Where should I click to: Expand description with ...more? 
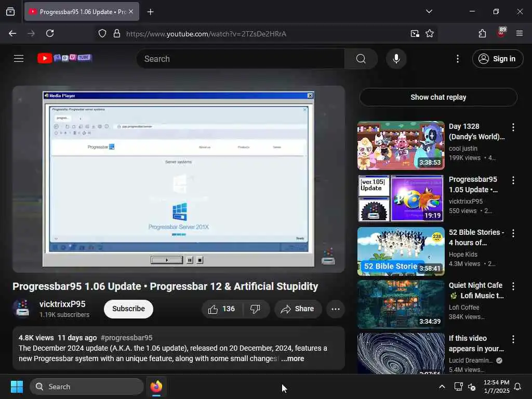click(x=292, y=358)
